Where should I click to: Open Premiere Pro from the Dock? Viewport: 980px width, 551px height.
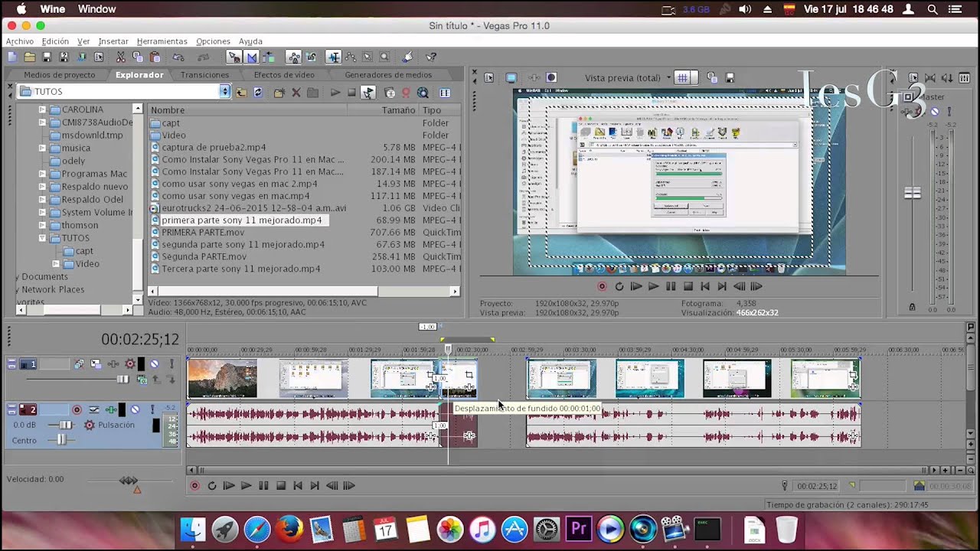click(x=579, y=529)
